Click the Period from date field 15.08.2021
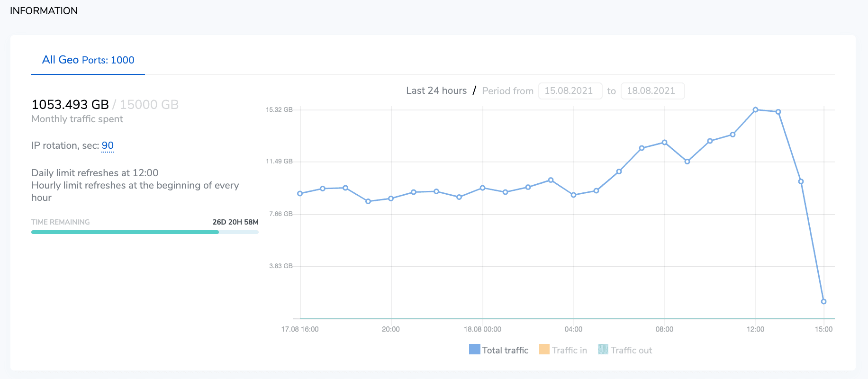Viewport: 868px width, 379px height. [570, 91]
